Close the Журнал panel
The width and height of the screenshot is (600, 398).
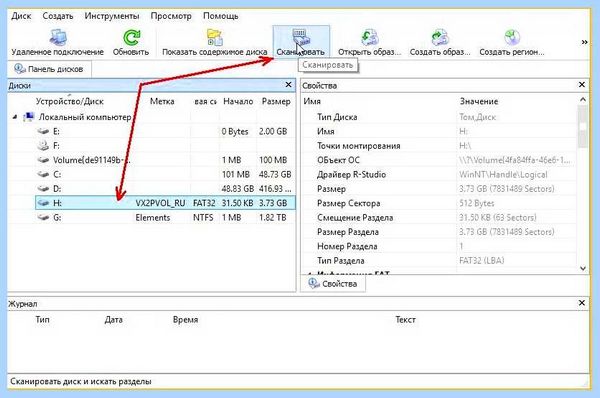pyautogui.click(x=582, y=303)
